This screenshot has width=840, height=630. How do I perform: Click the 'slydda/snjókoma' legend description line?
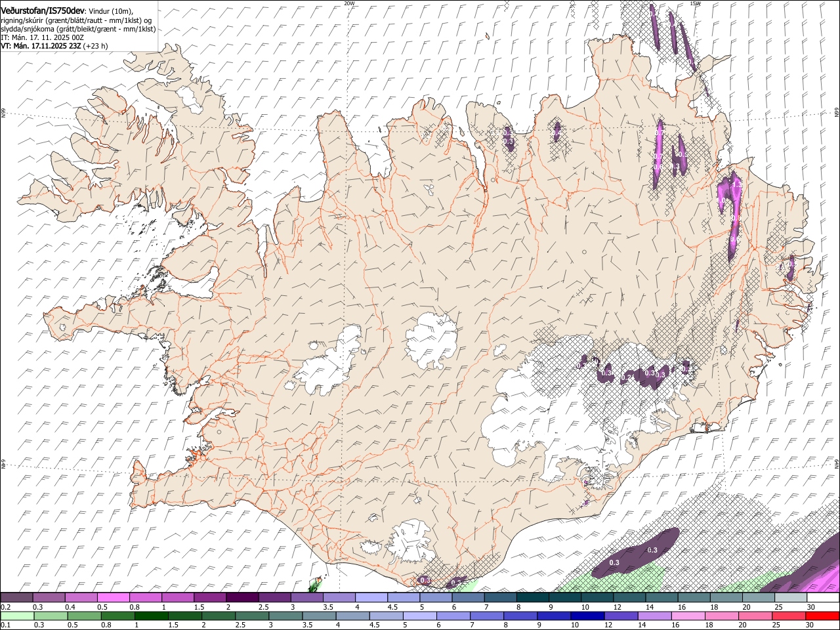pos(78,29)
